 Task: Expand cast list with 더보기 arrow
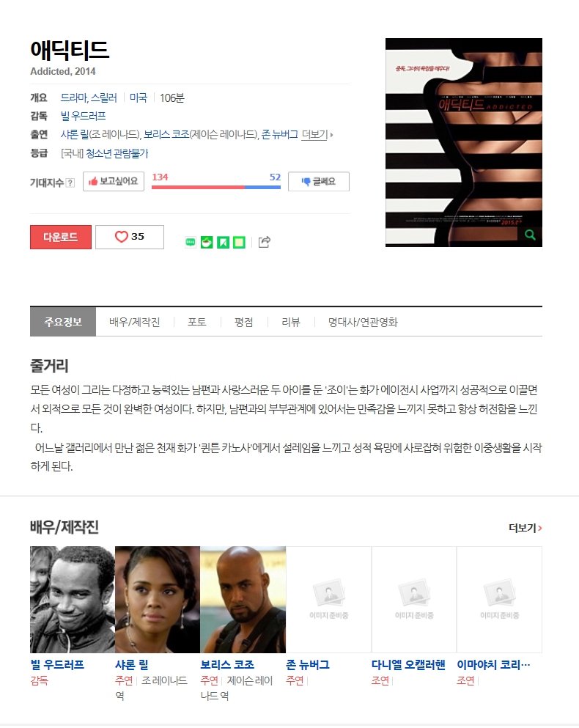point(317,135)
